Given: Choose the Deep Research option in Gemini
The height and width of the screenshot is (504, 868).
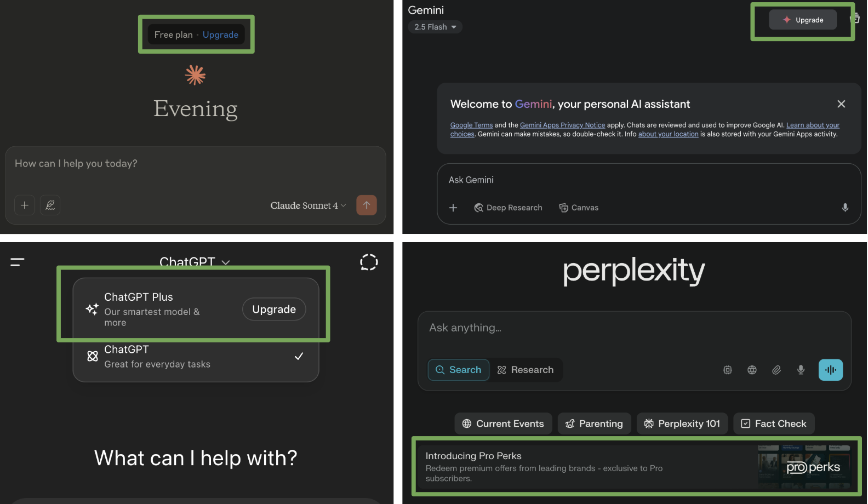Looking at the screenshot, I should pyautogui.click(x=508, y=208).
